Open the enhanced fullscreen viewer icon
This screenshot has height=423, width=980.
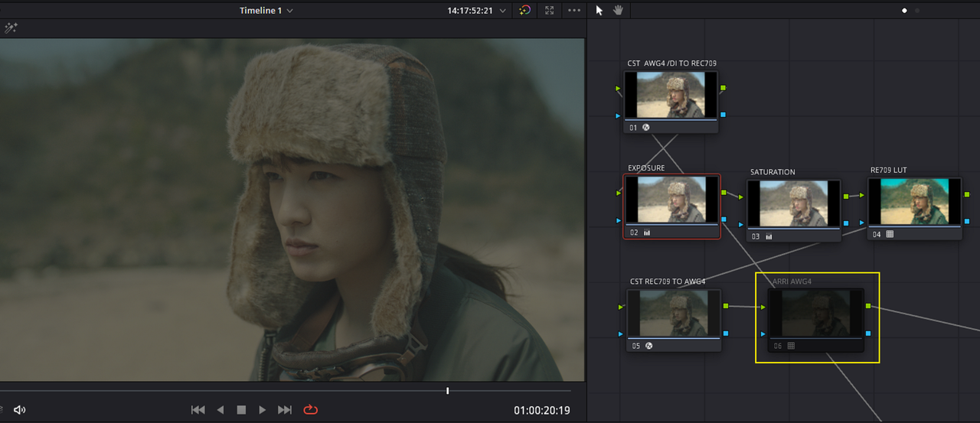pyautogui.click(x=550, y=11)
